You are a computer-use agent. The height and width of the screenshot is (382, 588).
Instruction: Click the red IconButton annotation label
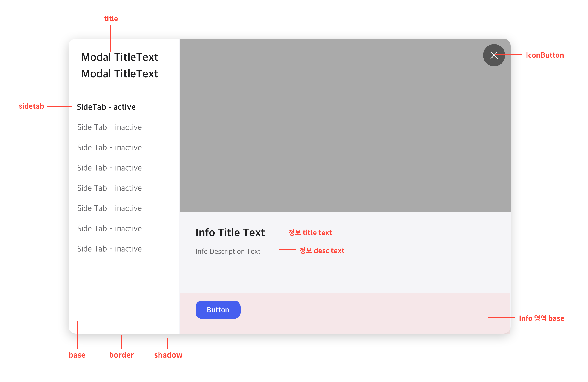544,55
